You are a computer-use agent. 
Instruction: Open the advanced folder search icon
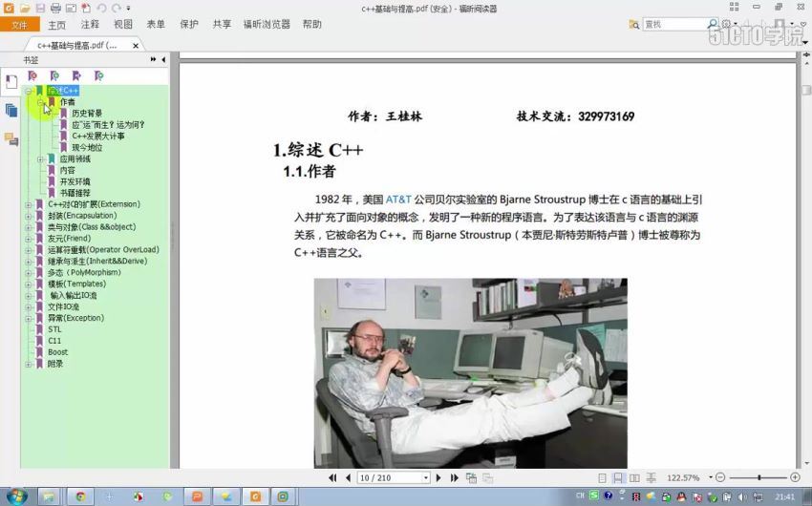tap(634, 24)
